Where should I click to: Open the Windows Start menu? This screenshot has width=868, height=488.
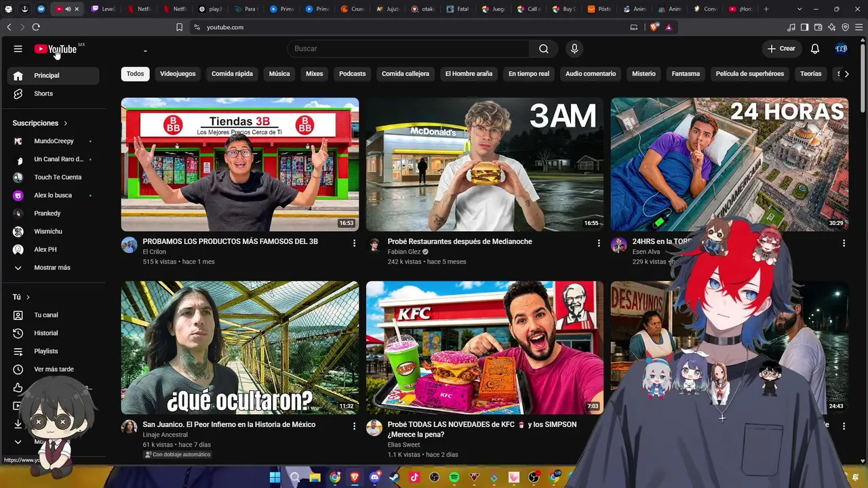click(275, 477)
